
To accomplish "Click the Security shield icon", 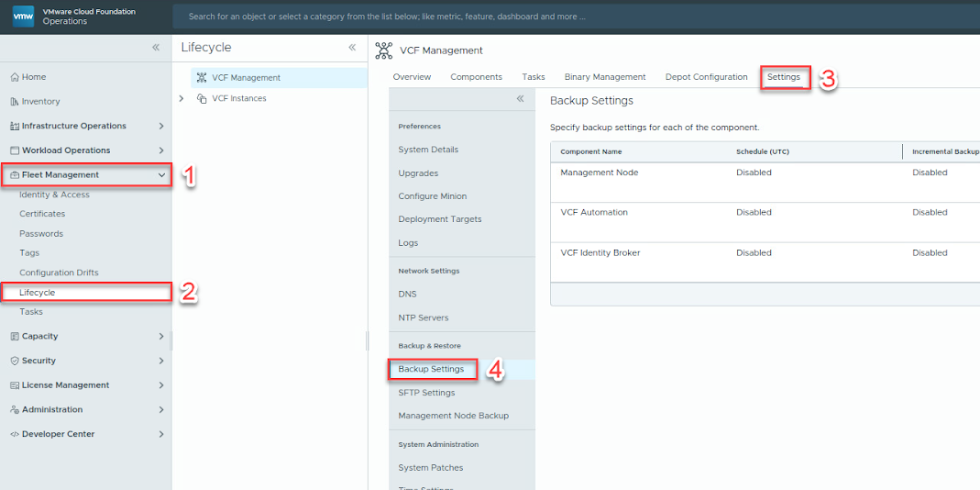I will coord(14,361).
